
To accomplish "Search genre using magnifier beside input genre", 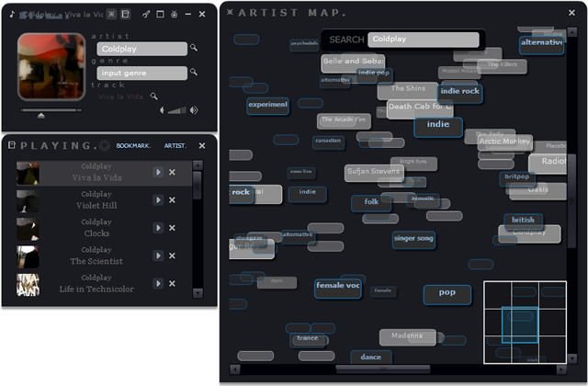I will pos(194,72).
